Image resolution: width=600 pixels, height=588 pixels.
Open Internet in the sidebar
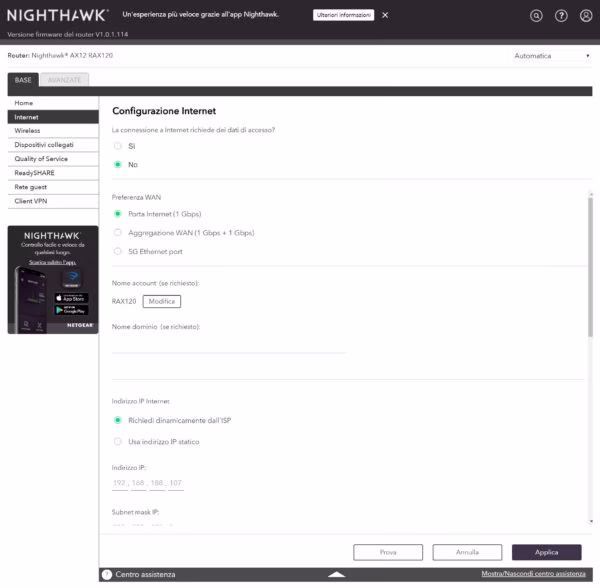click(53, 117)
